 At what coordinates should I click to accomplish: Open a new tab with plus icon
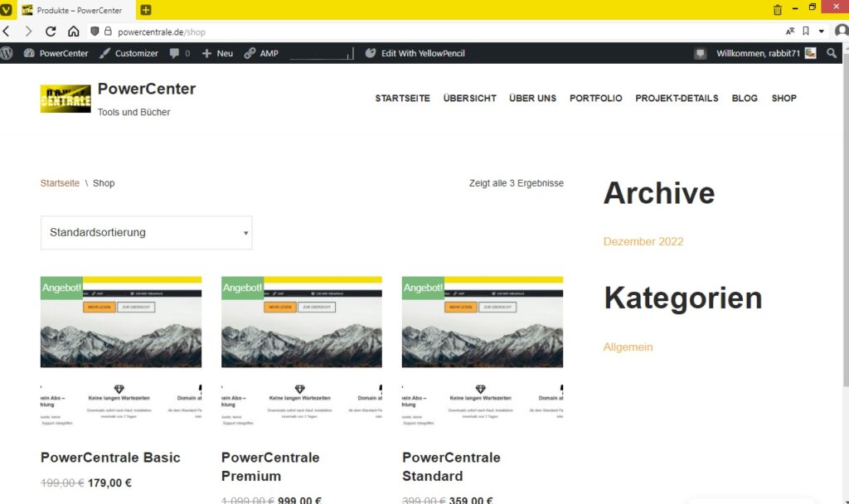[146, 10]
